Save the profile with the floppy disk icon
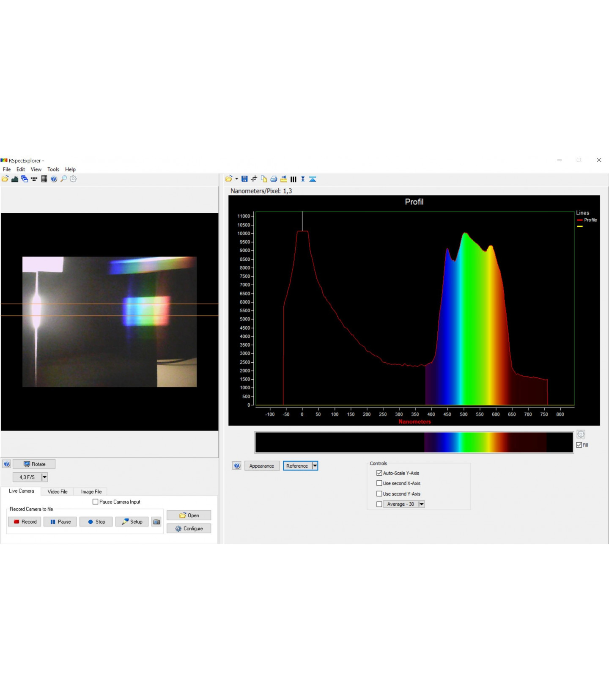Viewport: 609px width, 700px height. point(244,179)
